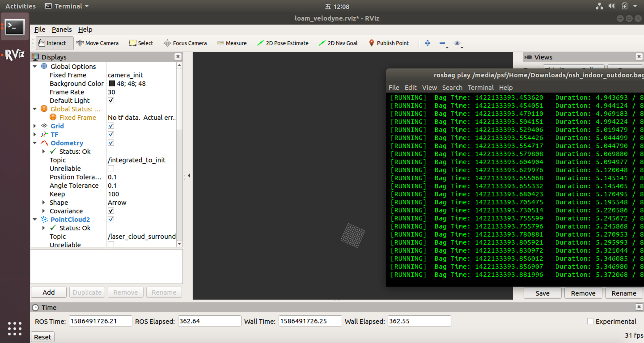644x343 pixels.
Task: Select the Interact tool
Action: coord(55,43)
